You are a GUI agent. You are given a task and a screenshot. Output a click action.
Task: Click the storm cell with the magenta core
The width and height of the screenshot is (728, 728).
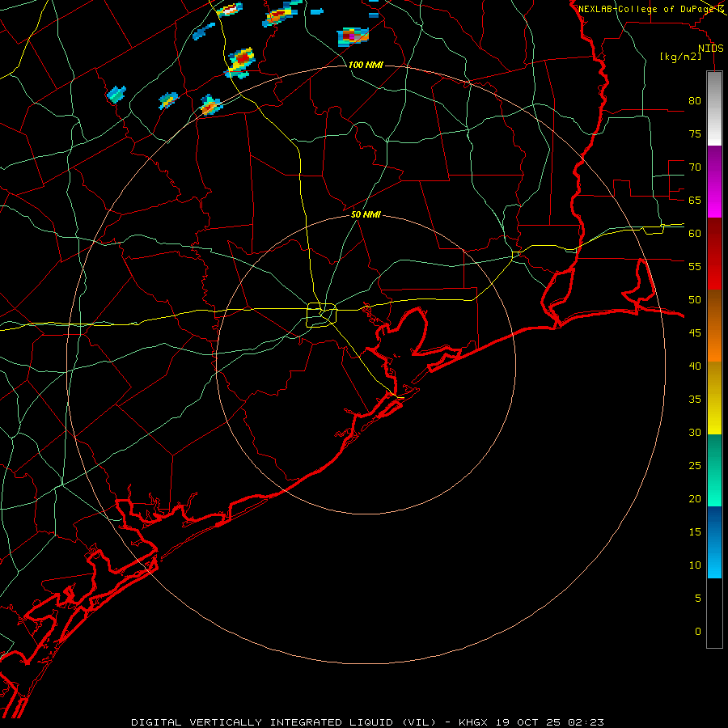[353, 36]
